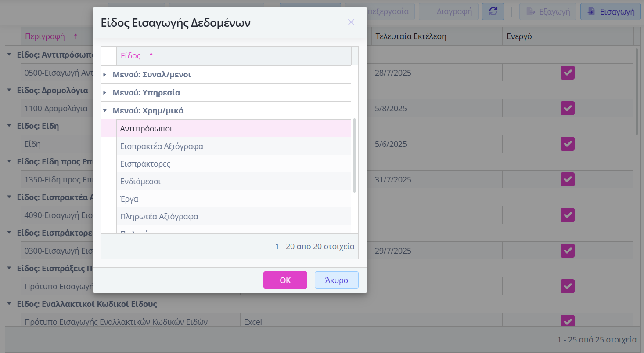Expand the Μενού: Συναλ/μενοι group
644x353 pixels.
[105, 75]
